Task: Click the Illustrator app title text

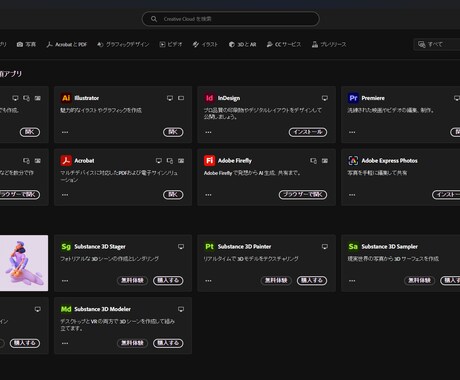Action: pyautogui.click(x=87, y=98)
